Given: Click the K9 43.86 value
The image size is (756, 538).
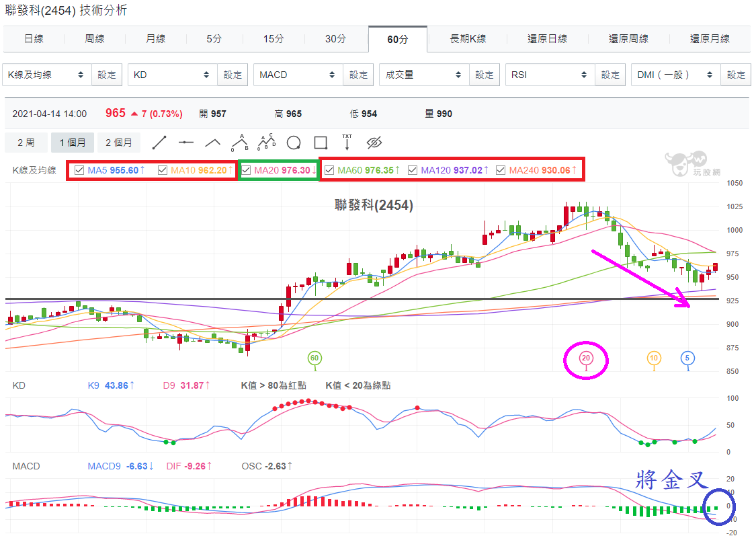Looking at the screenshot, I should point(111,385).
